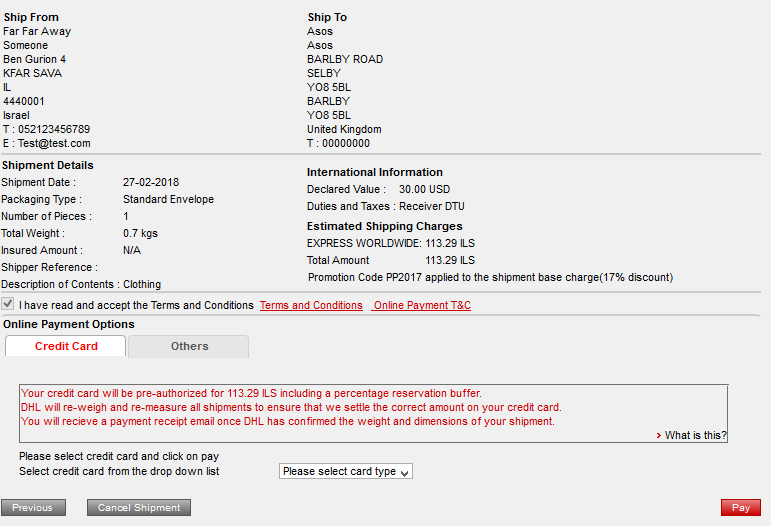
Task: Switch to the Credit Card tab
Action: tap(66, 346)
